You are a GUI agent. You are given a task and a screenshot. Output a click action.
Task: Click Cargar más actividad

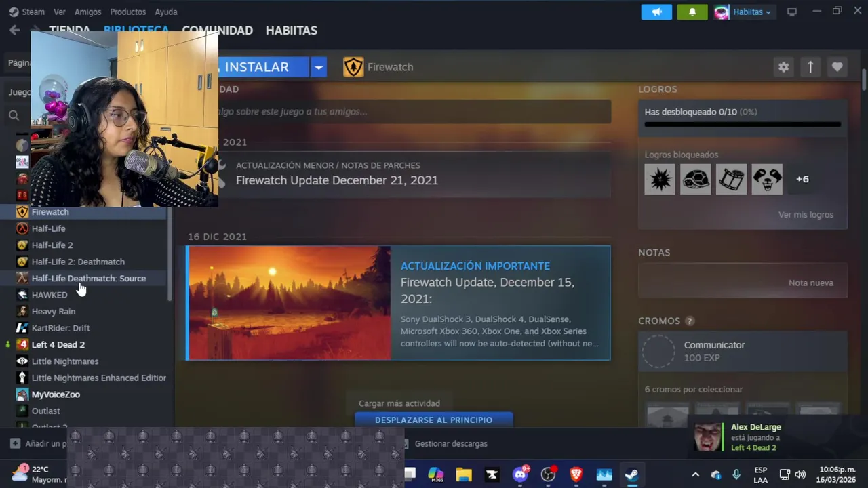(x=399, y=403)
